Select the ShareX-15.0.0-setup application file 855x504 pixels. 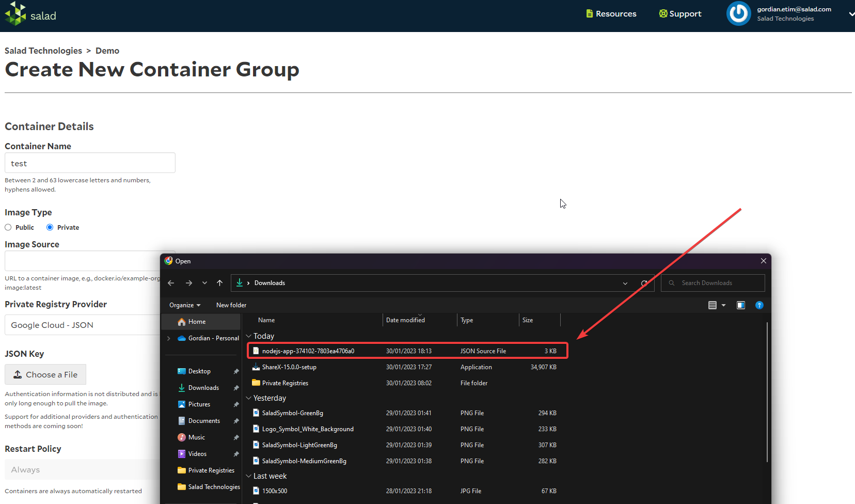[404, 367]
